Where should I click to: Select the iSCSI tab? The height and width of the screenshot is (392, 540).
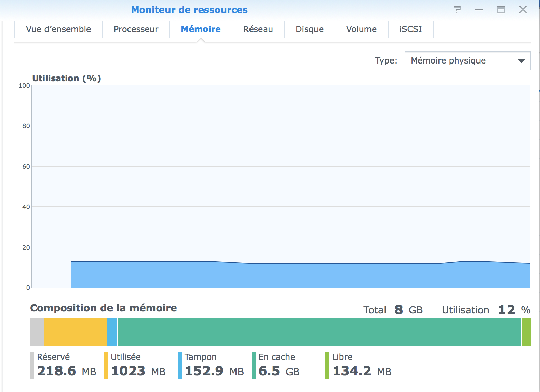[410, 29]
